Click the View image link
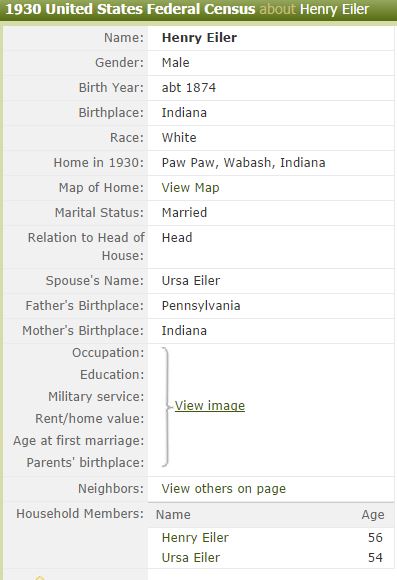 (x=210, y=405)
